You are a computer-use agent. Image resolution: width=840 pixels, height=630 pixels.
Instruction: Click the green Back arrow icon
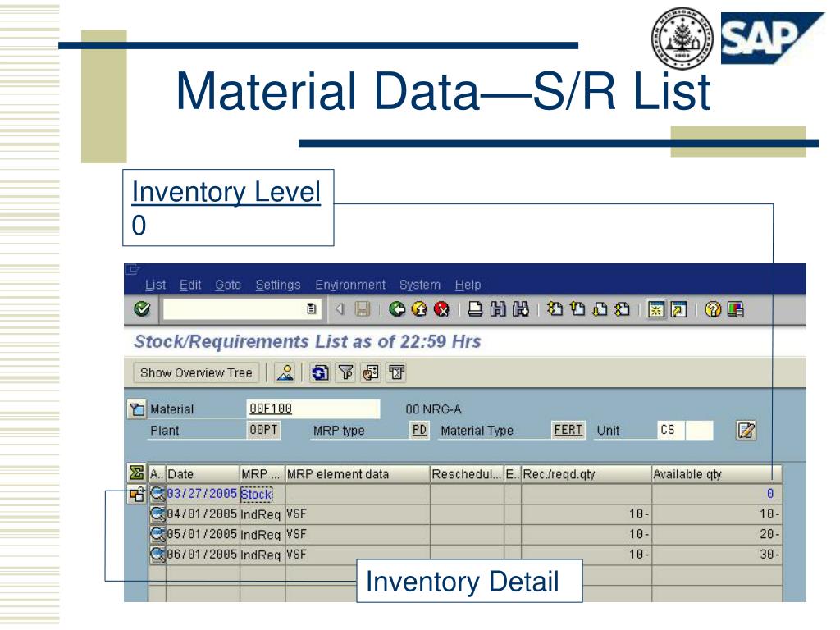[397, 309]
